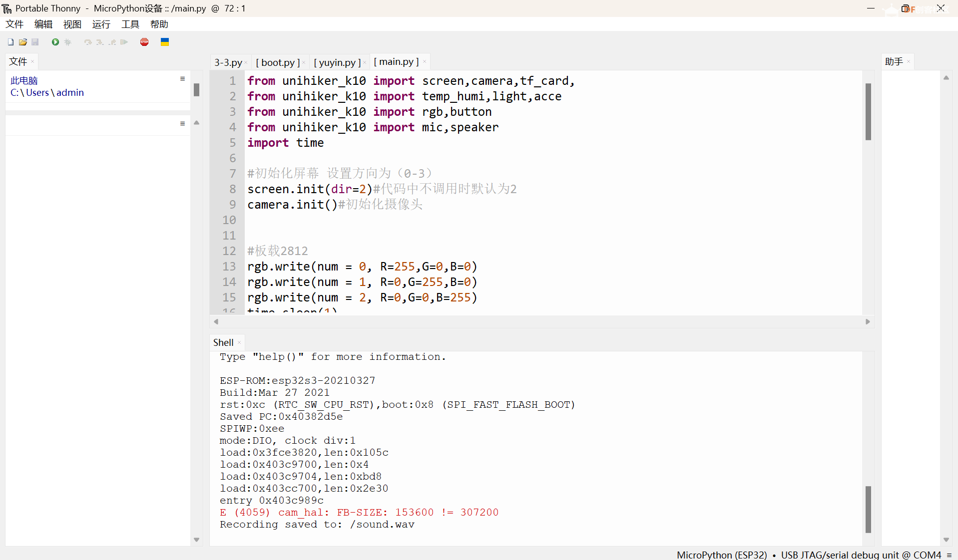Click 'Recording saved to: /sound.wav' shell output

click(x=317, y=525)
